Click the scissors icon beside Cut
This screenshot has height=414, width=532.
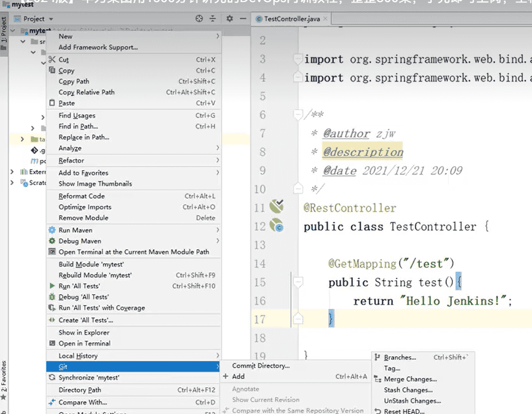tap(52, 59)
